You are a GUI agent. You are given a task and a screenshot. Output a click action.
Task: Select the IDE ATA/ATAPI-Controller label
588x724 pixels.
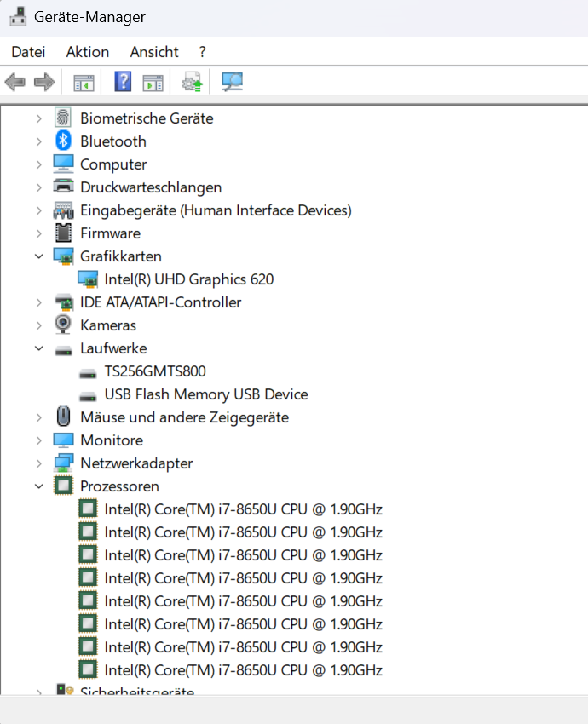coord(161,302)
